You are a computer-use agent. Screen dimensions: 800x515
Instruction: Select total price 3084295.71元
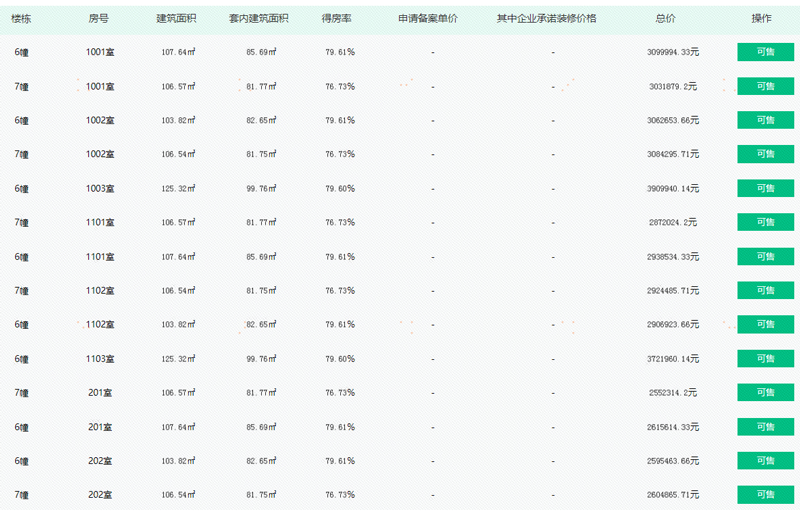pos(673,154)
